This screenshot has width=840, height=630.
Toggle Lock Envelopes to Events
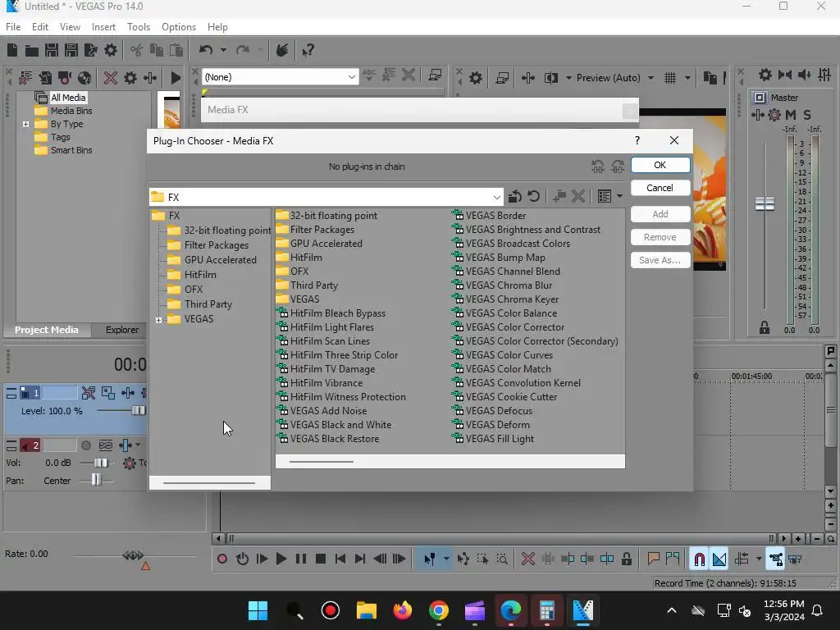coord(776,559)
